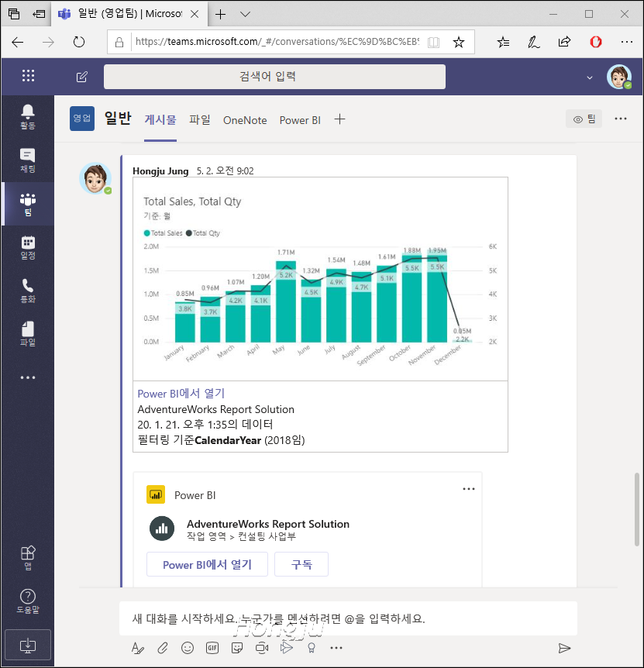This screenshot has width=644, height=668.
Task: Open the Help (도움말) icon
Action: (28, 601)
